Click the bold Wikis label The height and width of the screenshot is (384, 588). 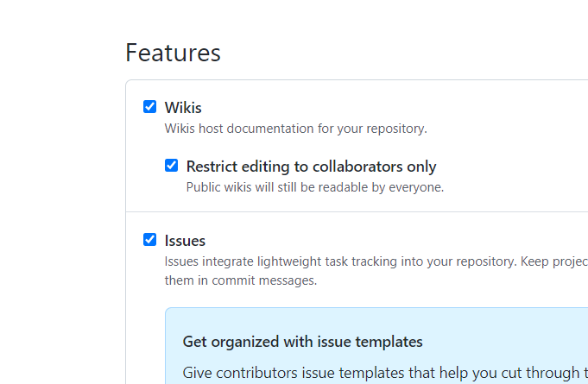point(183,108)
